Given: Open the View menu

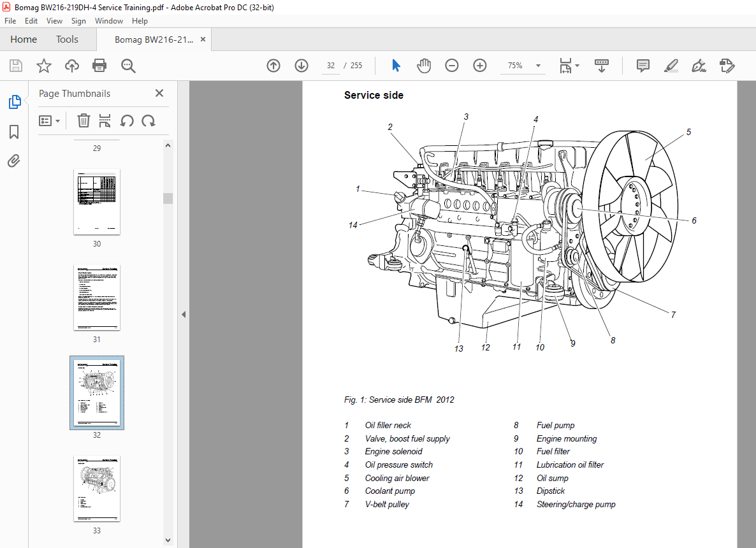Looking at the screenshot, I should point(54,21).
